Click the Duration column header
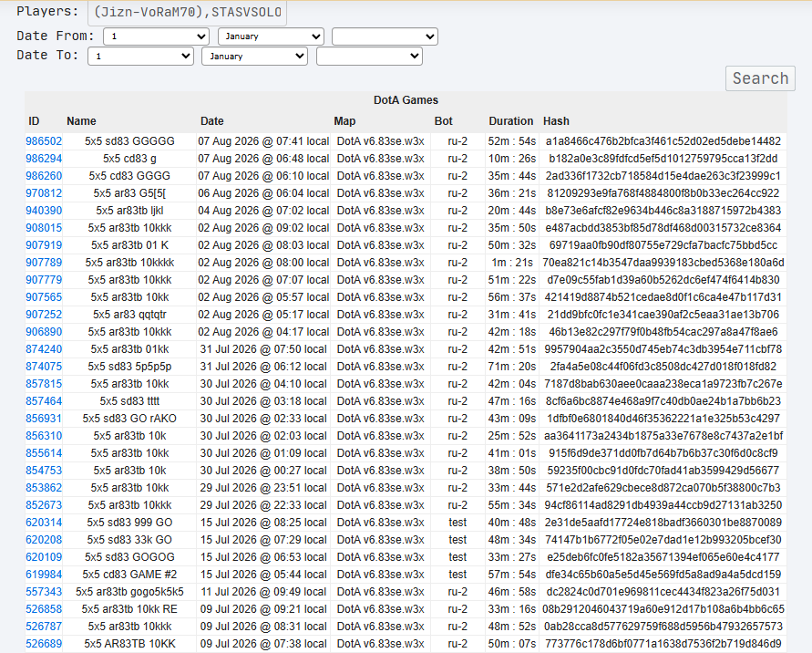Screen dimensions: 812x653 511,121
